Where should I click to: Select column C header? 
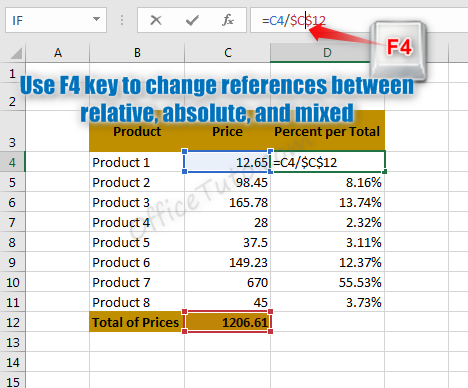pyautogui.click(x=227, y=53)
